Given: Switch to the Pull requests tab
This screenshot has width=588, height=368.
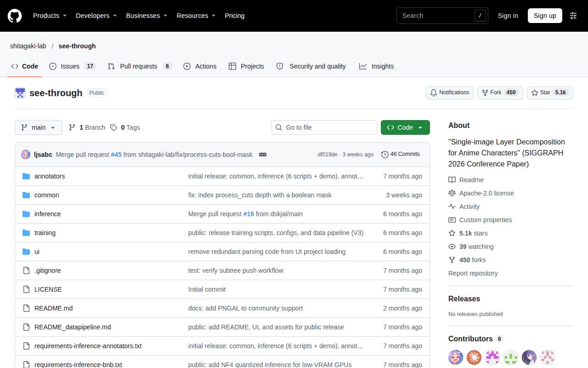Looking at the screenshot, I should coord(140,66).
